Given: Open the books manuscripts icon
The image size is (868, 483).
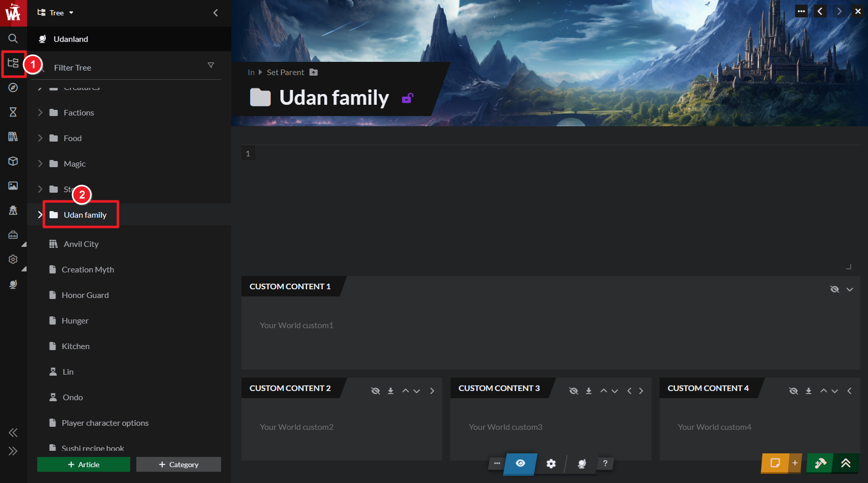Looking at the screenshot, I should [x=13, y=136].
